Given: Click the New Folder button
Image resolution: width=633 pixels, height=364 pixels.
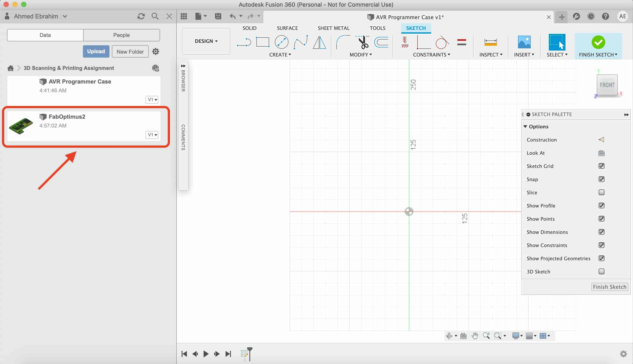Looking at the screenshot, I should click(130, 51).
